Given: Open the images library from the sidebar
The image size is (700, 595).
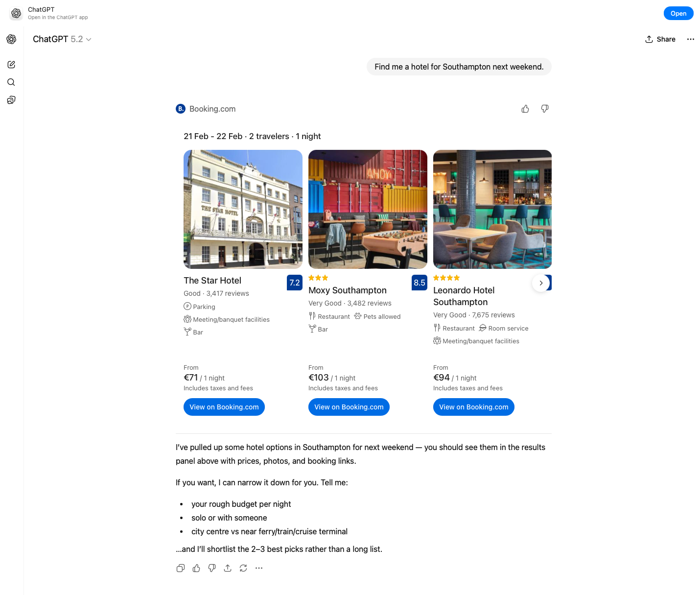Looking at the screenshot, I should (x=11, y=100).
